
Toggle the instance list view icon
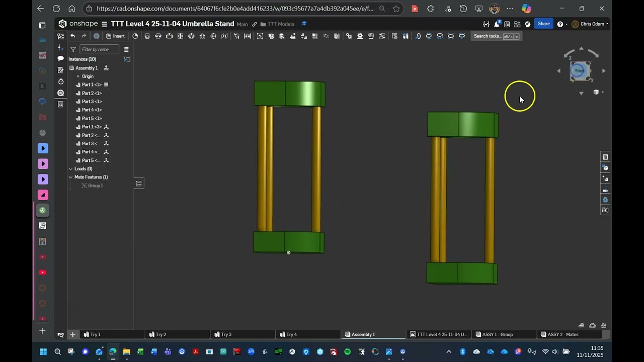click(126, 49)
